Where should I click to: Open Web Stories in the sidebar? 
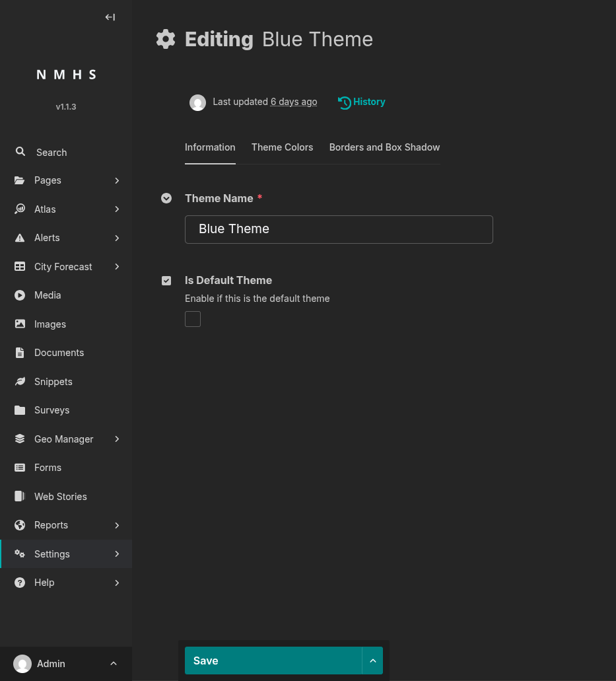66,496
